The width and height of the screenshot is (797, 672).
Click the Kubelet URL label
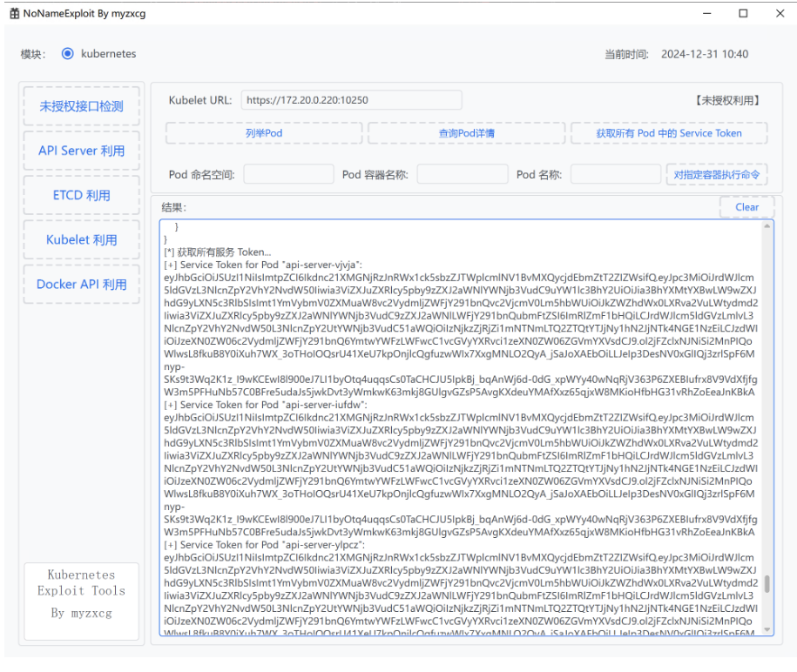click(200, 100)
